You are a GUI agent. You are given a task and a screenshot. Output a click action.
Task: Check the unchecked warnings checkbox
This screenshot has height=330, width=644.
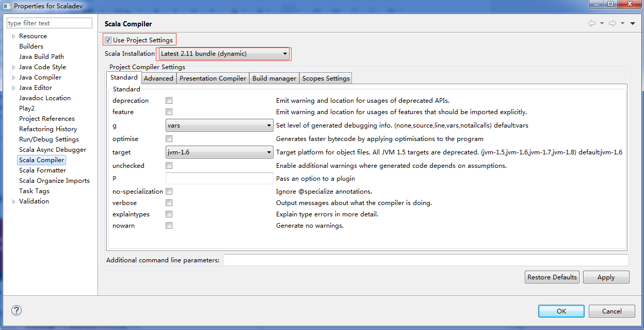[169, 166]
